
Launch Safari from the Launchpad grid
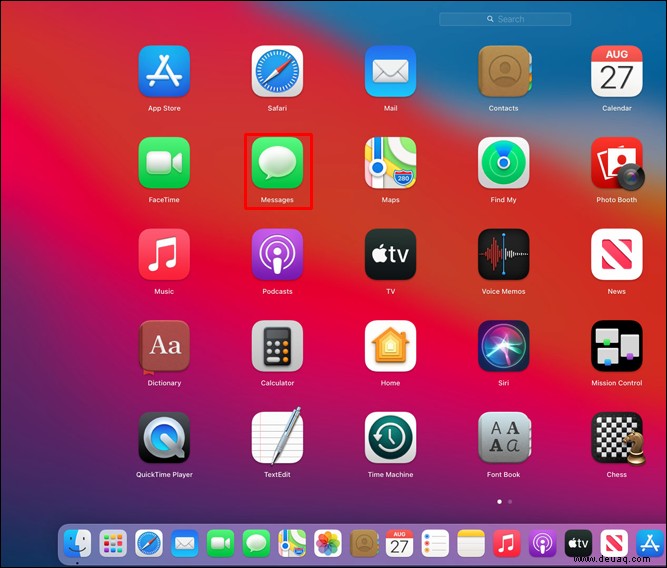tap(277, 71)
